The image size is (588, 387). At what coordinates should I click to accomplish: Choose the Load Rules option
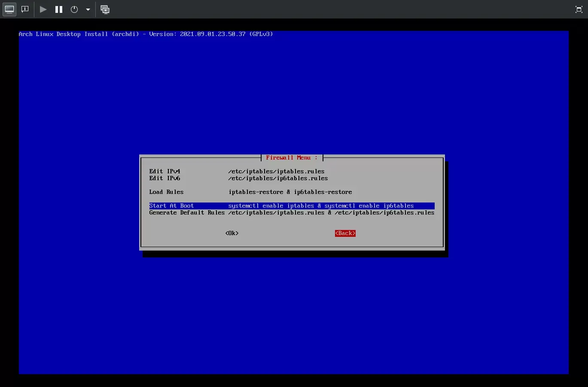pyautogui.click(x=166, y=192)
